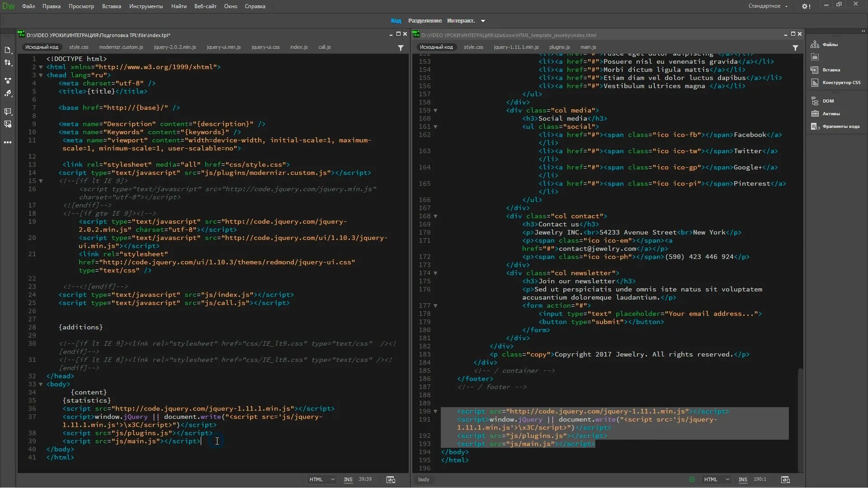The image size is (868, 488).
Task: Open the Справка menu
Action: (x=255, y=6)
